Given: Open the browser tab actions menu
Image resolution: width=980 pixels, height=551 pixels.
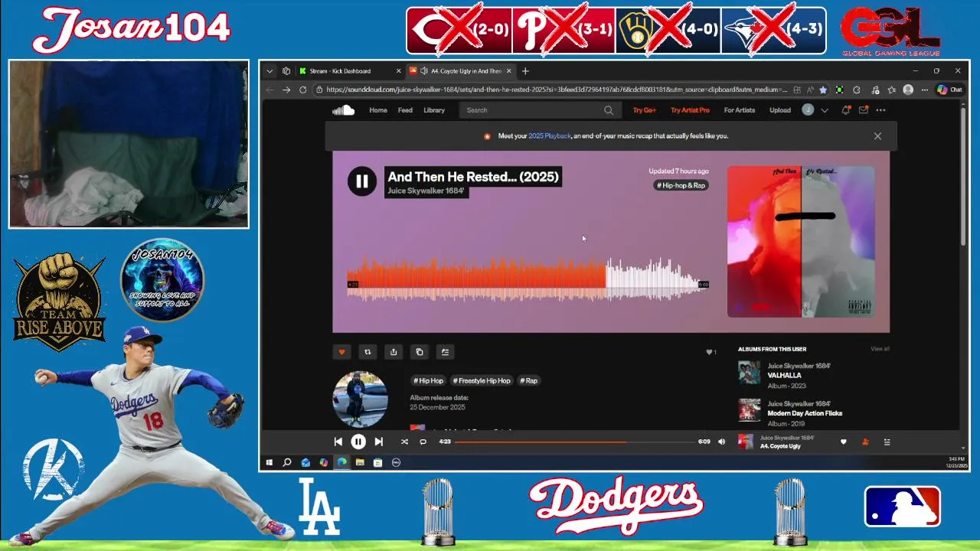Looking at the screenshot, I should click(x=286, y=71).
